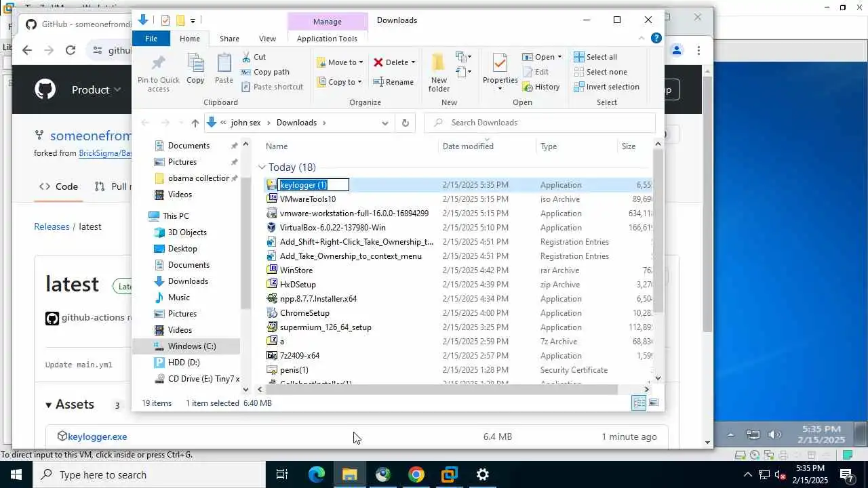Image resolution: width=868 pixels, height=488 pixels.
Task: Open the Delete dropdown in Organize group
Action: click(x=394, y=62)
